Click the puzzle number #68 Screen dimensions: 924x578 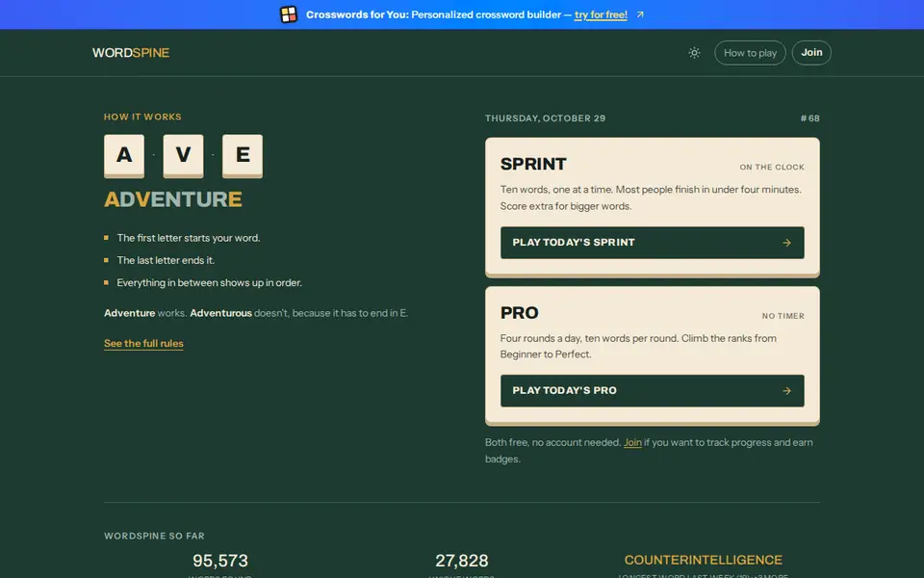pyautogui.click(x=810, y=118)
